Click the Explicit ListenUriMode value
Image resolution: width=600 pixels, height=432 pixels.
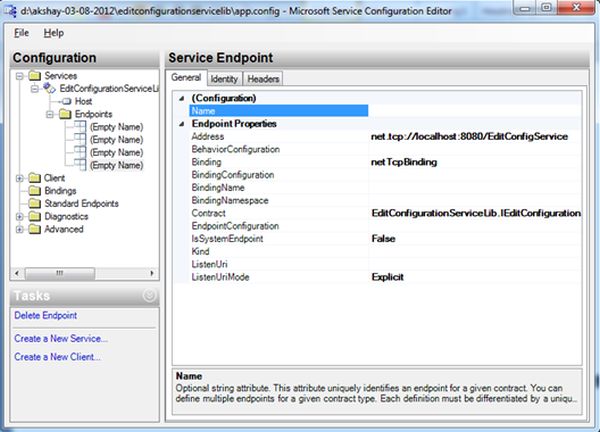pos(387,277)
